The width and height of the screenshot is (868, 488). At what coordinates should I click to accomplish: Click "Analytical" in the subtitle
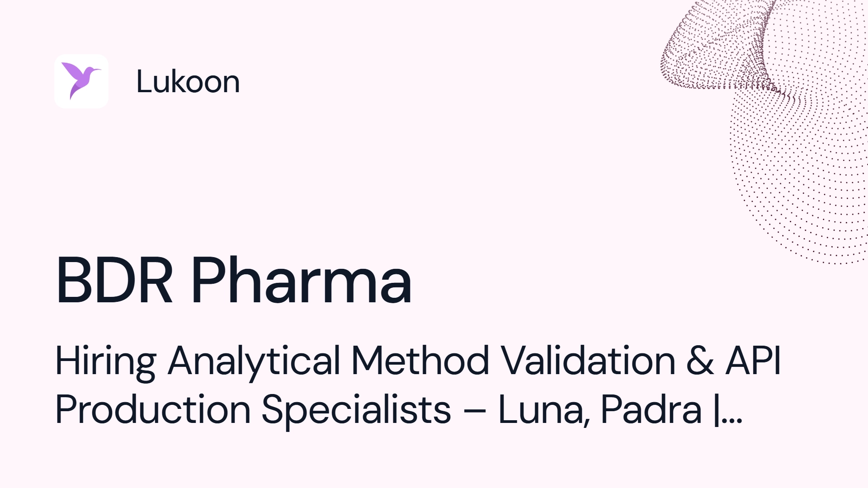(254, 361)
